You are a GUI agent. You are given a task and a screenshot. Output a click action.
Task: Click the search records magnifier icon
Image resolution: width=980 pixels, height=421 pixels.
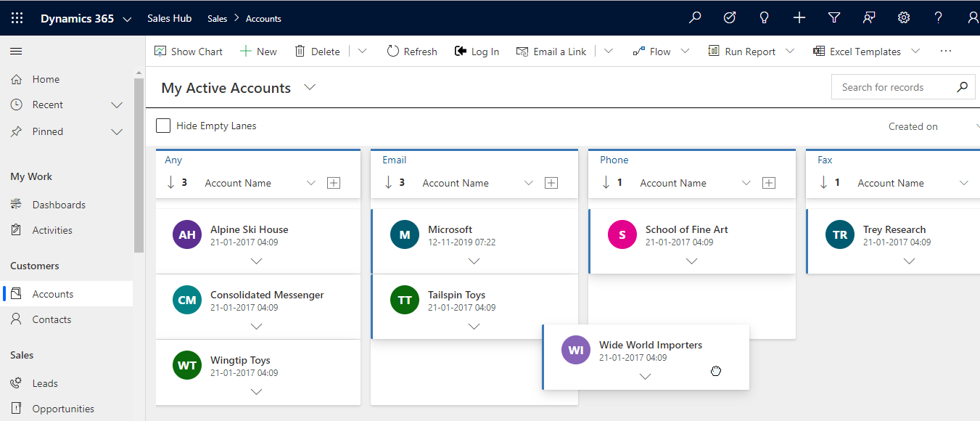pos(962,87)
